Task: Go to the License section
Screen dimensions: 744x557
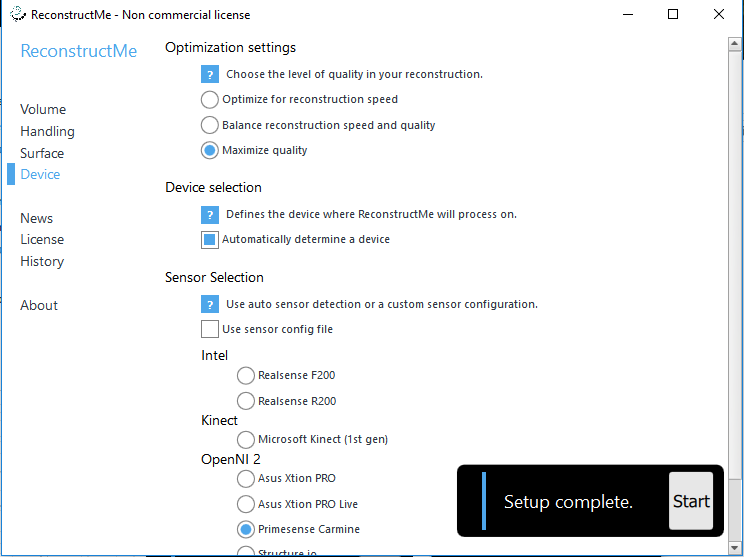Action: (x=42, y=240)
